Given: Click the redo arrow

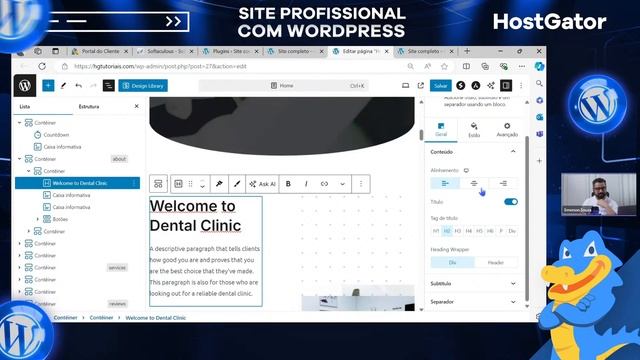Looking at the screenshot, I should (x=93, y=86).
